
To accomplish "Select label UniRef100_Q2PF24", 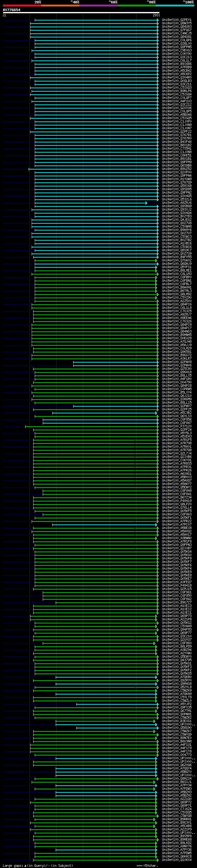I will tap(176, 430).
